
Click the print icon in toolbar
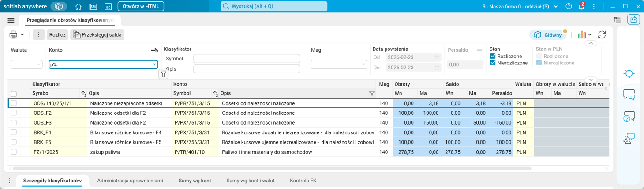tap(13, 34)
